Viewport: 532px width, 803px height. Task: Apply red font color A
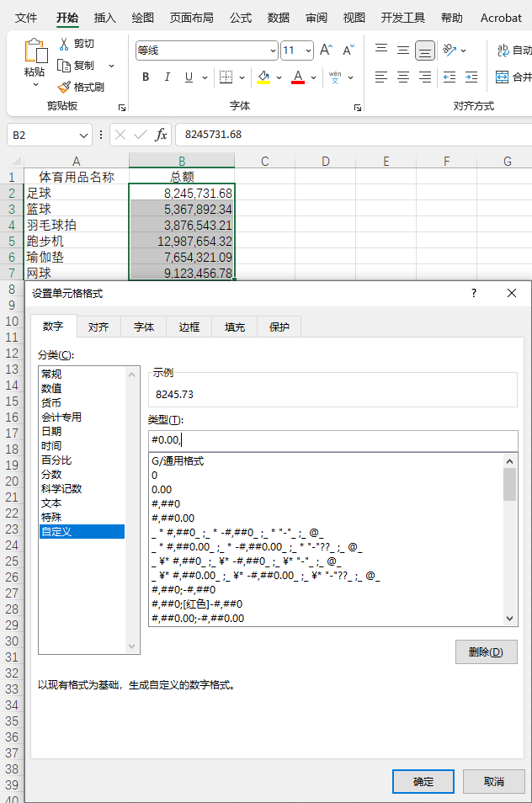tap(298, 77)
